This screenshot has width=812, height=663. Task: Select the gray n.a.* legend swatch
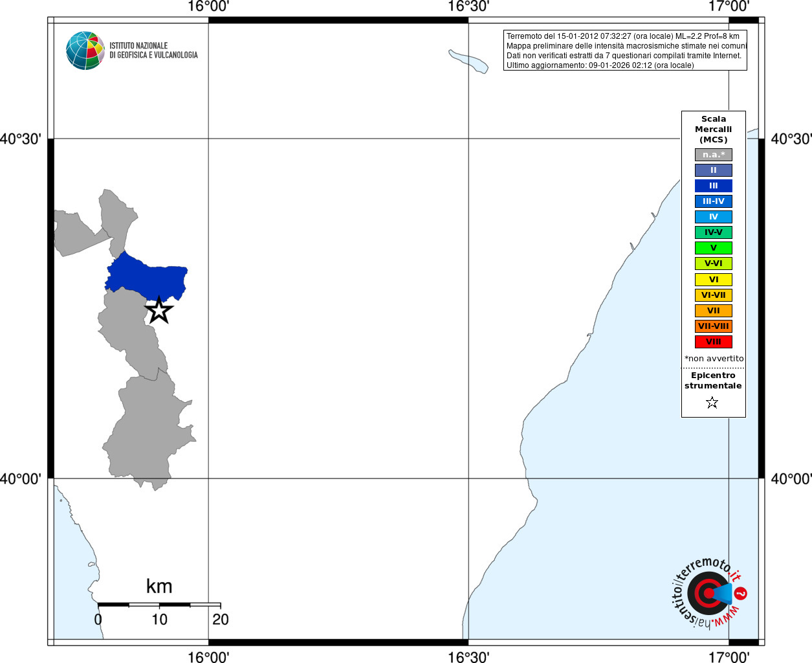[x=714, y=155]
